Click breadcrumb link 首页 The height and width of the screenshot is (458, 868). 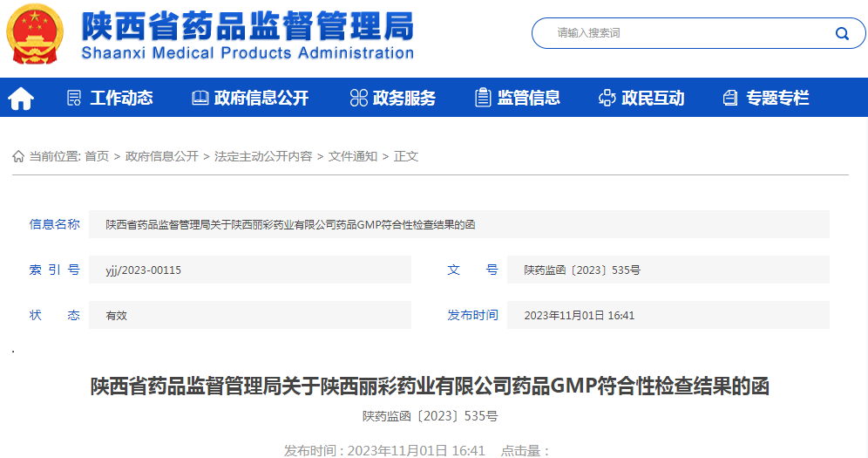click(97, 157)
